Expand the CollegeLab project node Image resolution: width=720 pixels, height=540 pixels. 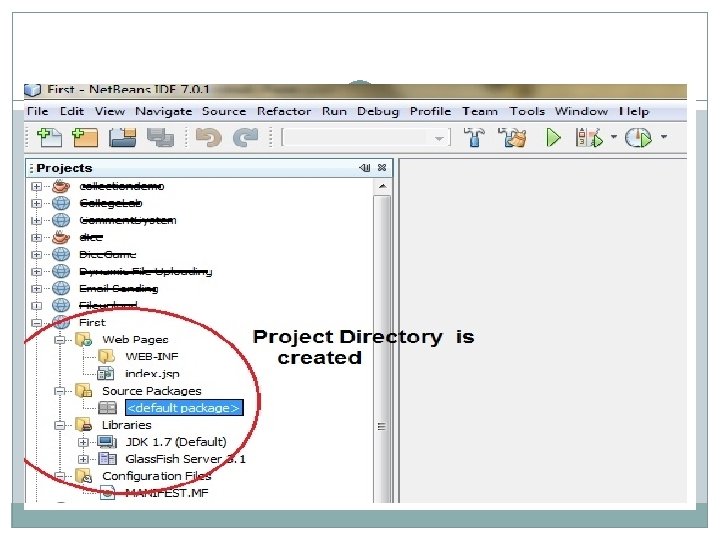pos(36,203)
